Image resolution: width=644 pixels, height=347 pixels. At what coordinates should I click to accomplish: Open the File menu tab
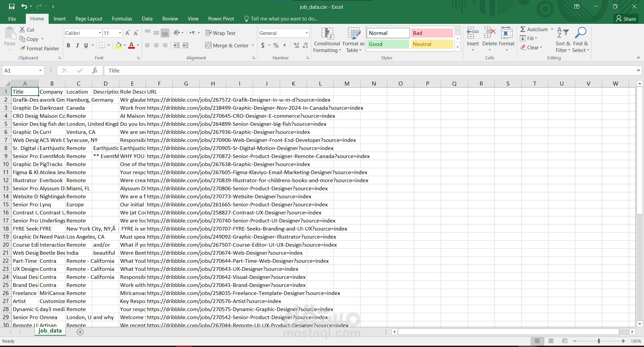pos(12,19)
